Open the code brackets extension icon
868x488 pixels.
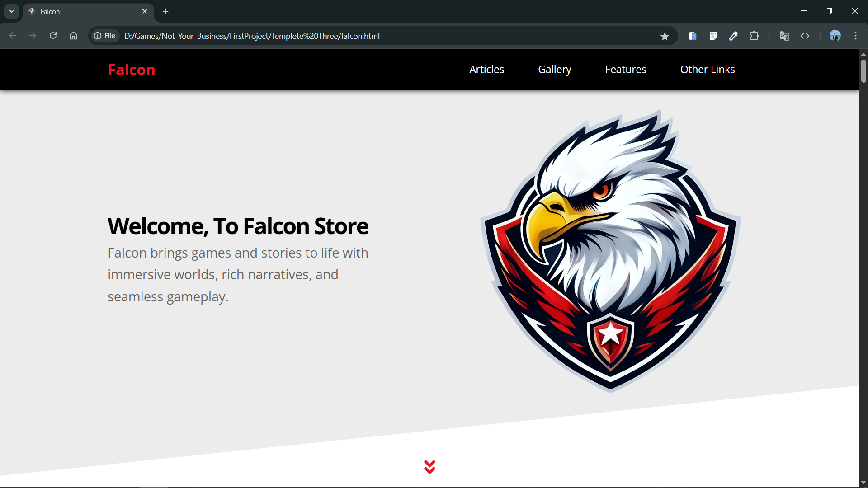[x=805, y=36]
